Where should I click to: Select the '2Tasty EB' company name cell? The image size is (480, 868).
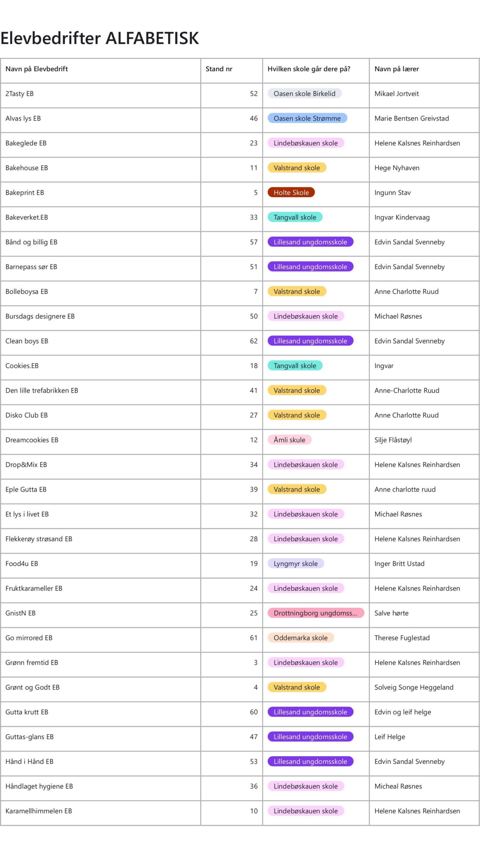click(x=19, y=94)
